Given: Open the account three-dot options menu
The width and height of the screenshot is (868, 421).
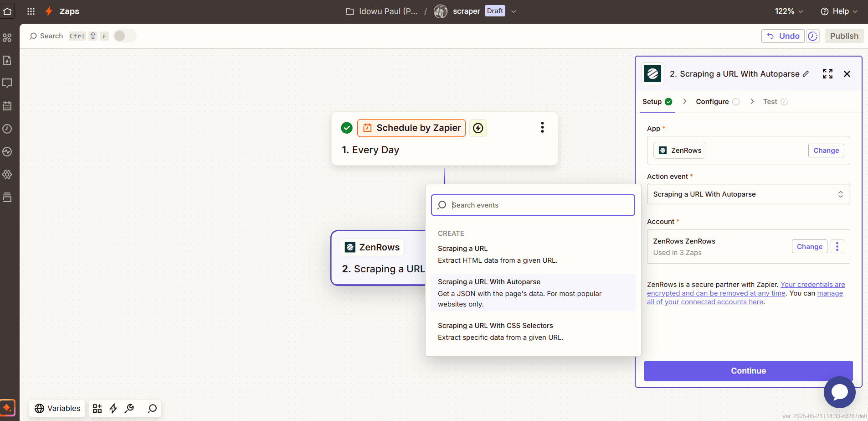Looking at the screenshot, I should pos(837,247).
